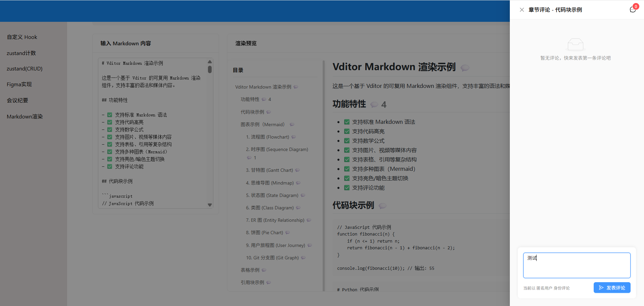The width and height of the screenshot is (644, 306).
Task: Jump to 功能特性 in table of contents
Action: (250, 99)
